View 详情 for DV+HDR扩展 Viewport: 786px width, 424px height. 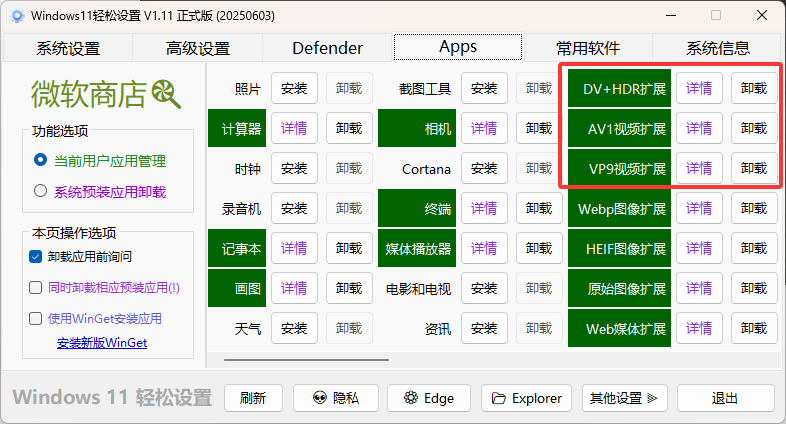tap(699, 88)
